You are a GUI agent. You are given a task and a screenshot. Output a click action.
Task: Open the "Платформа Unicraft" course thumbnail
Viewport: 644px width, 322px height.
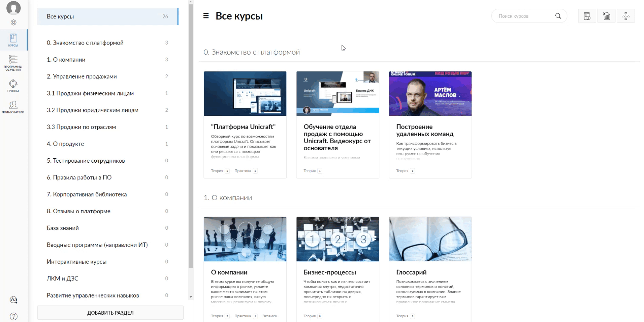[245, 94]
